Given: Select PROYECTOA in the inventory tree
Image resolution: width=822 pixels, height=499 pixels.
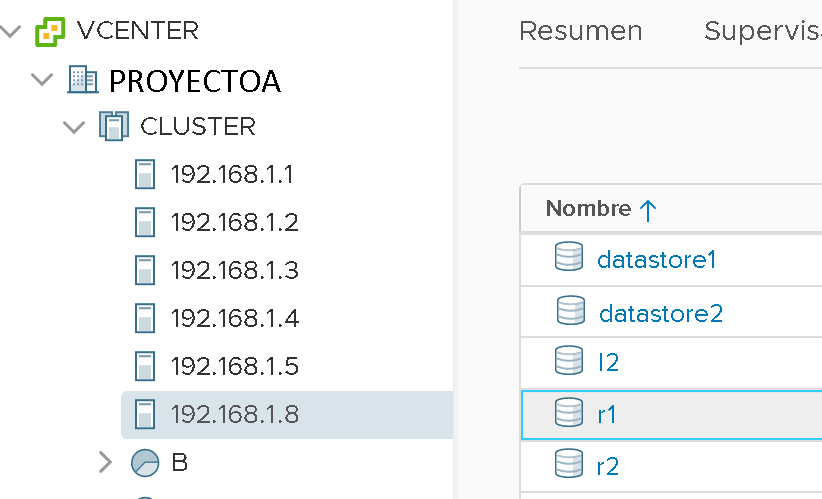Looking at the screenshot, I should click(x=194, y=81).
